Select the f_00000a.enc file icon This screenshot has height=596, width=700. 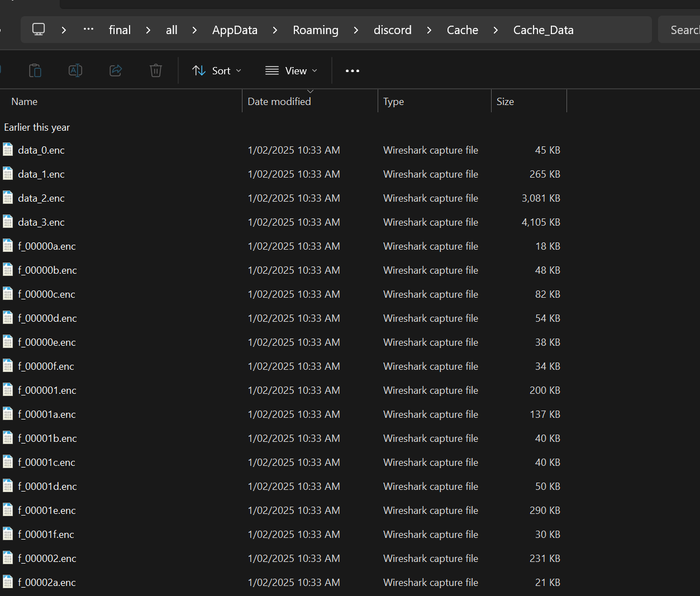point(8,246)
